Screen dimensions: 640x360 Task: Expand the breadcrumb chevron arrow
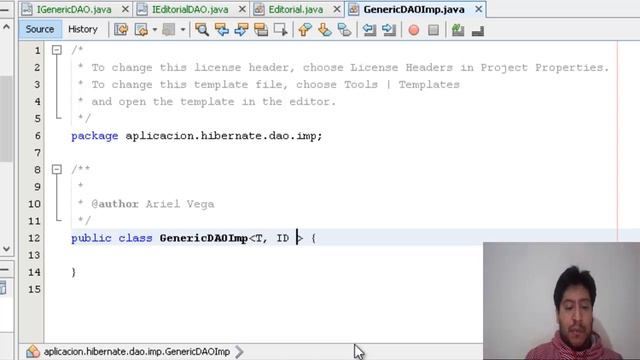point(240,351)
